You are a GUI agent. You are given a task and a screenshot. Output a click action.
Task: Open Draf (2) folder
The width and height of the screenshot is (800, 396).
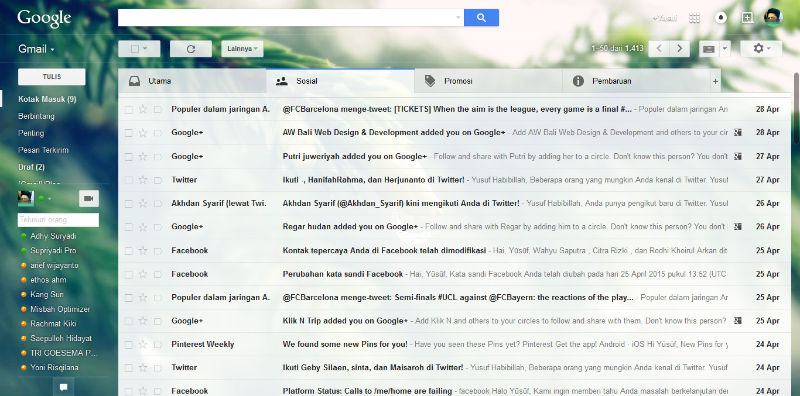click(32, 167)
